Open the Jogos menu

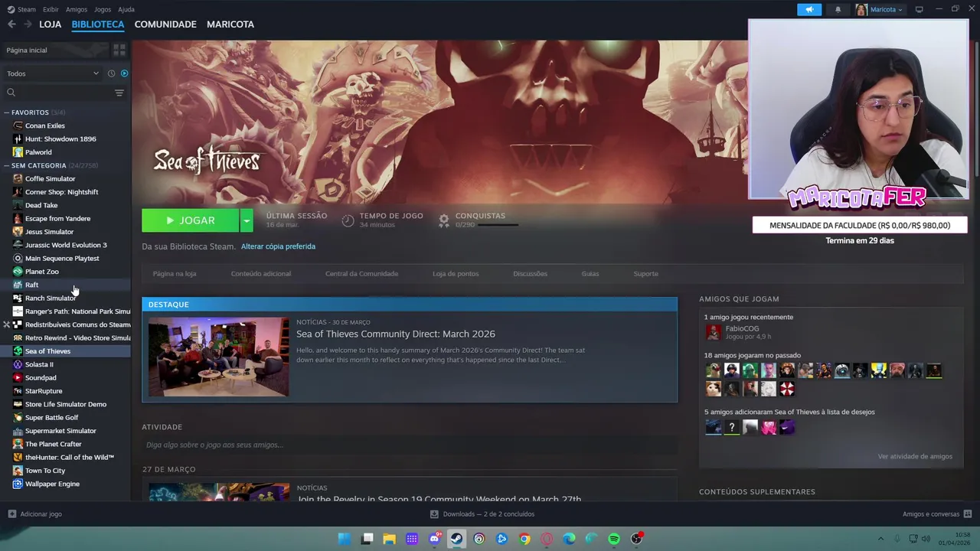coord(103,9)
